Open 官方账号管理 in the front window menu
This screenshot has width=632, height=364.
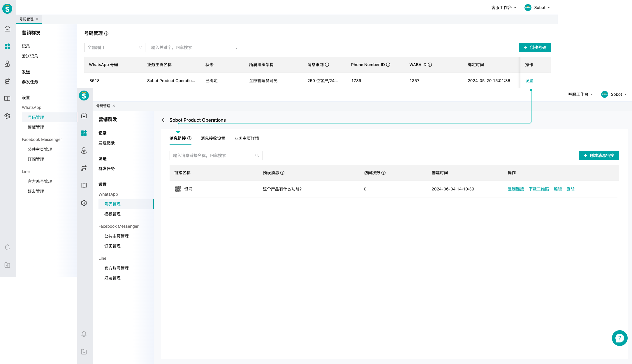click(x=117, y=268)
